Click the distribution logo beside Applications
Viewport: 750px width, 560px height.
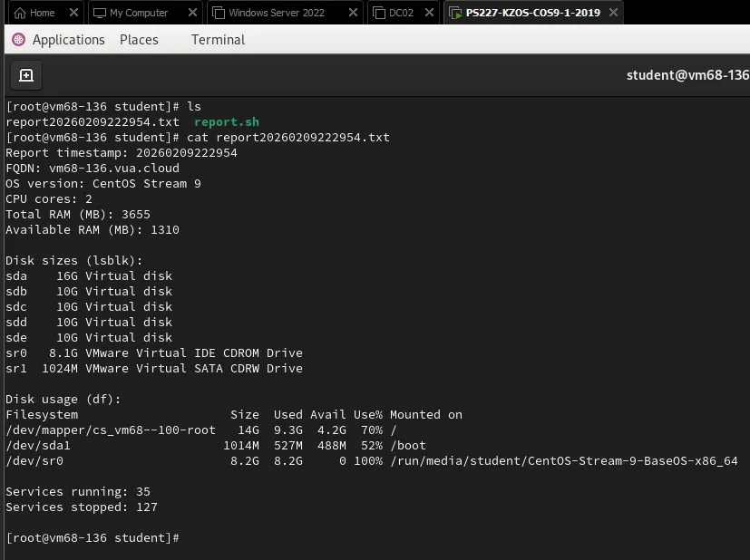click(16, 39)
